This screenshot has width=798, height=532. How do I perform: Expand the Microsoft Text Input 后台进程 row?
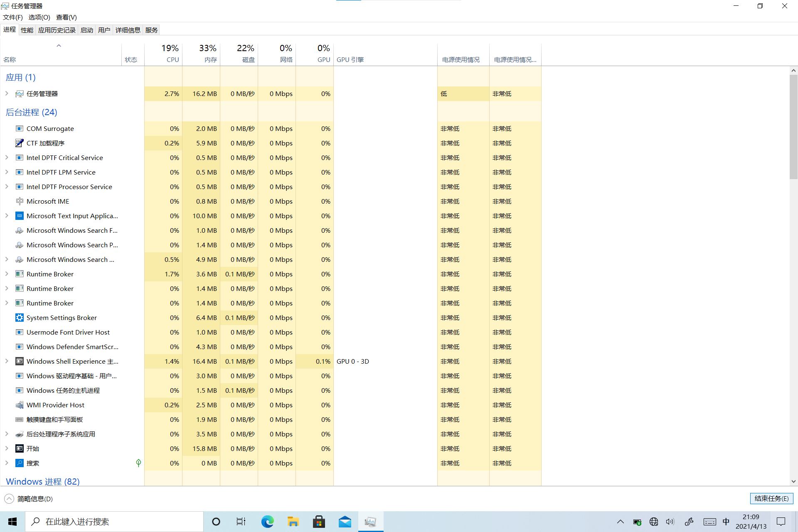point(7,216)
